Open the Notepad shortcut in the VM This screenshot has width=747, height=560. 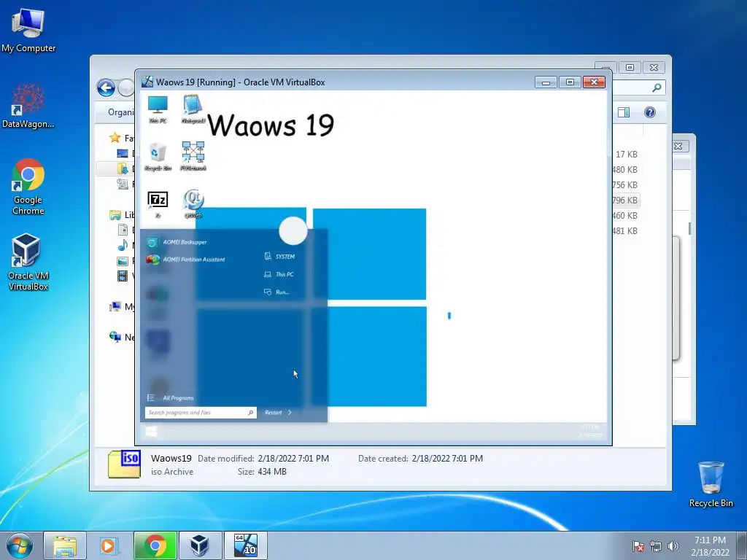click(193, 109)
